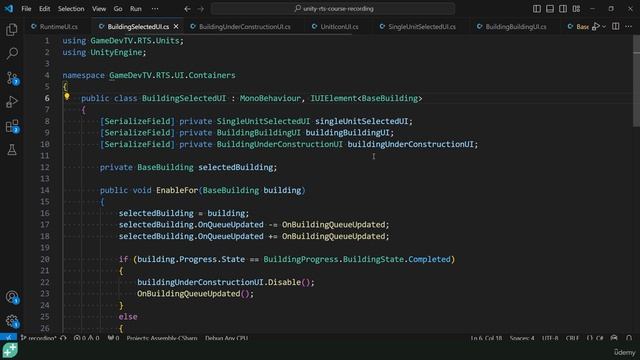Viewport: 640px width, 360px height.
Task: Open the File menu
Action: [26, 9]
